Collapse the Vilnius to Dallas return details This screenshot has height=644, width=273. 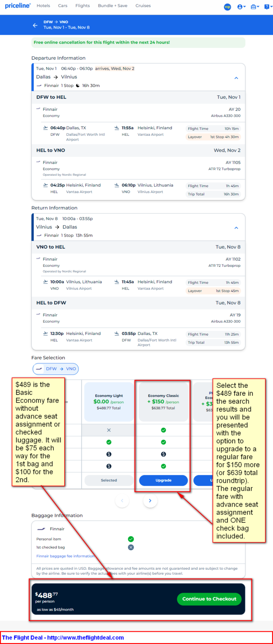pyautogui.click(x=236, y=228)
